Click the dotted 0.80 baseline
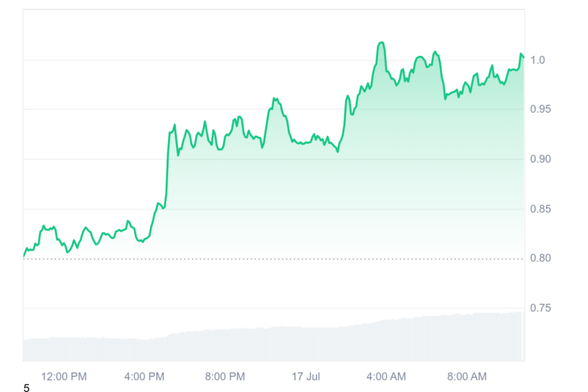 point(274,259)
